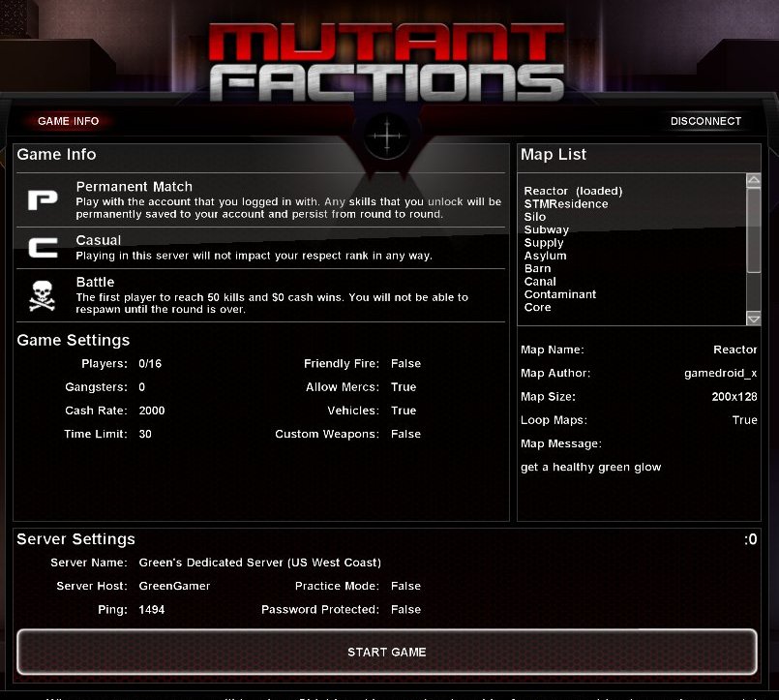Click the map list scrollbar thumb

click(753, 229)
